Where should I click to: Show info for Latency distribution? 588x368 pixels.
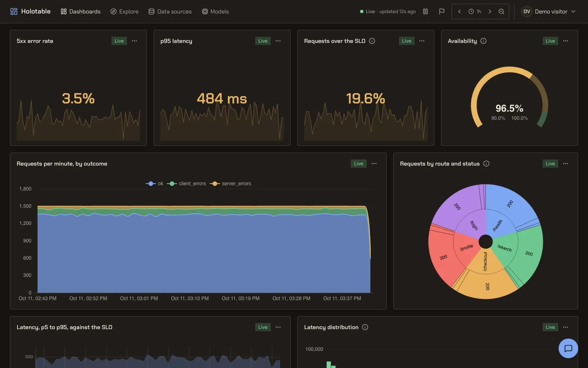[365, 327]
